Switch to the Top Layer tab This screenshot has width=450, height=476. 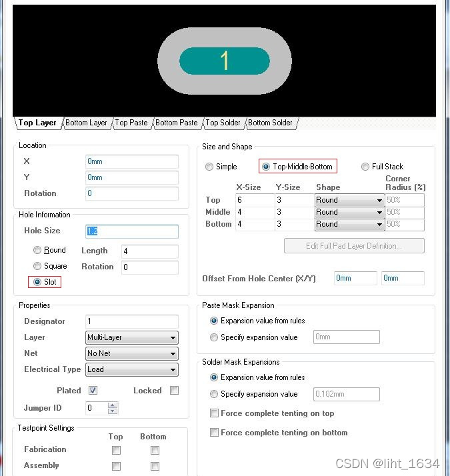[x=37, y=123]
